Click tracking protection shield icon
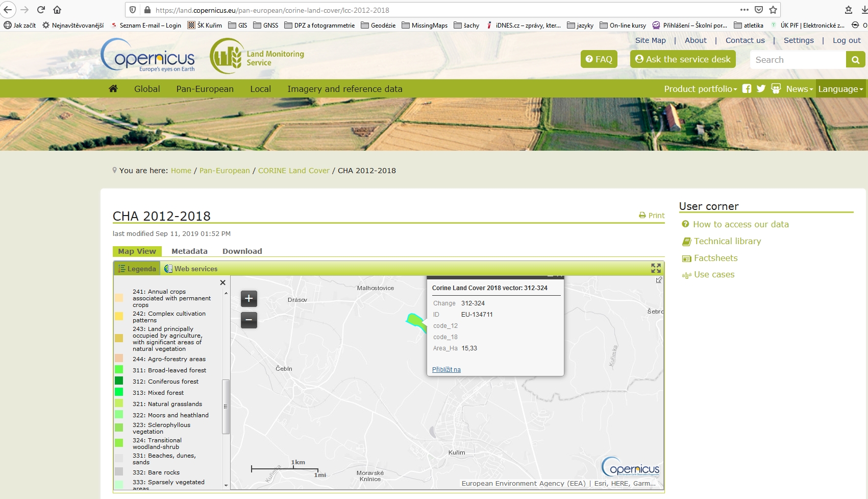This screenshot has width=868, height=499. pos(133,10)
